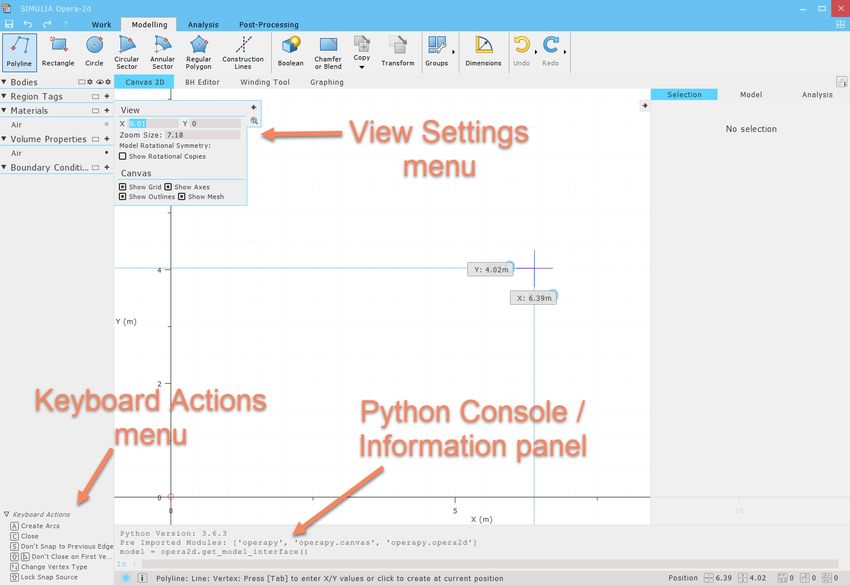Choose the Circle drawing tool
Image resolution: width=850 pixels, height=585 pixels.
[94, 53]
